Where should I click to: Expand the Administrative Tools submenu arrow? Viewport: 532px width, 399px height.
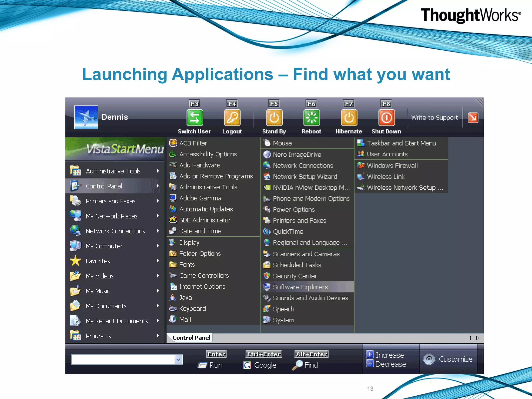click(x=158, y=171)
